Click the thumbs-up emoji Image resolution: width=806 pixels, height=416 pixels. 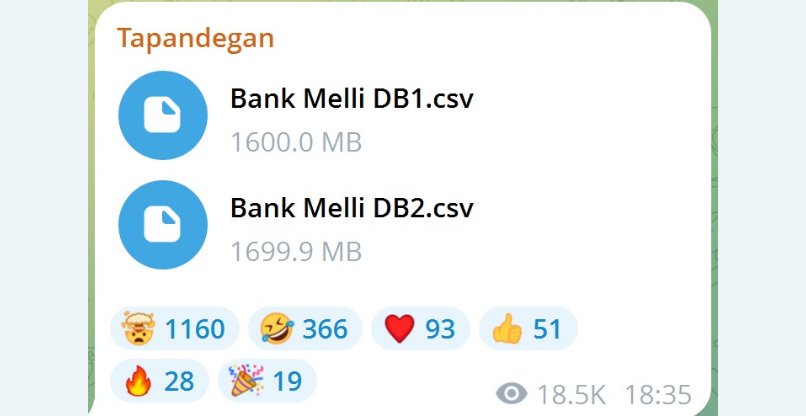tap(507, 329)
